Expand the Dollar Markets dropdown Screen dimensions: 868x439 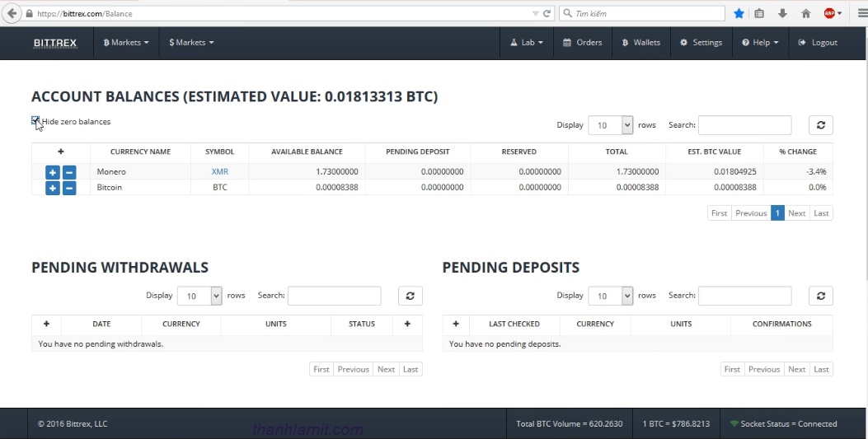click(191, 43)
